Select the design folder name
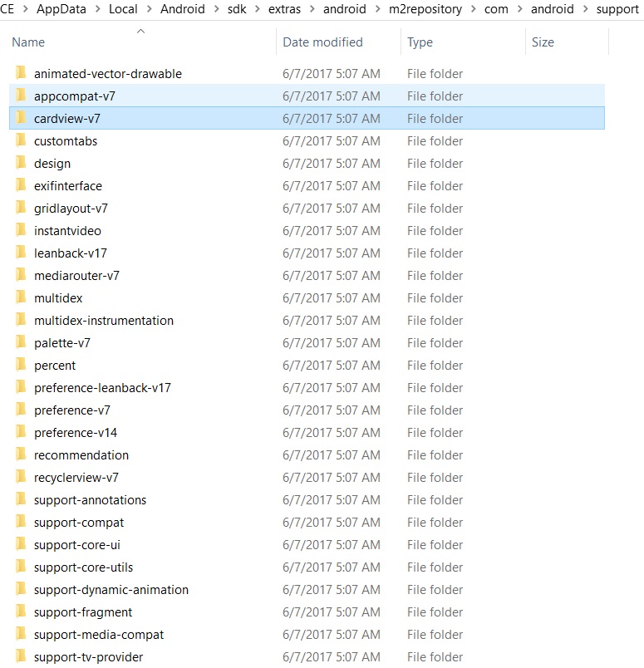This screenshot has height=668, width=644. coord(52,163)
